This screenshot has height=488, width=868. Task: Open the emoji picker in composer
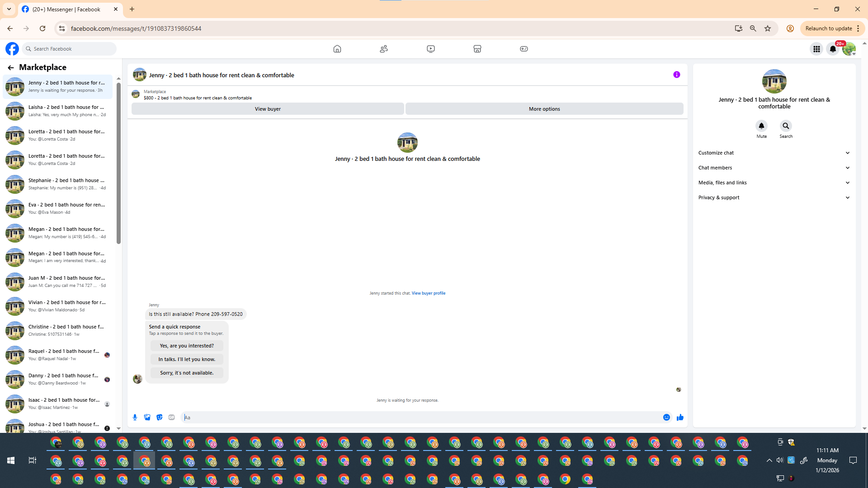666,418
